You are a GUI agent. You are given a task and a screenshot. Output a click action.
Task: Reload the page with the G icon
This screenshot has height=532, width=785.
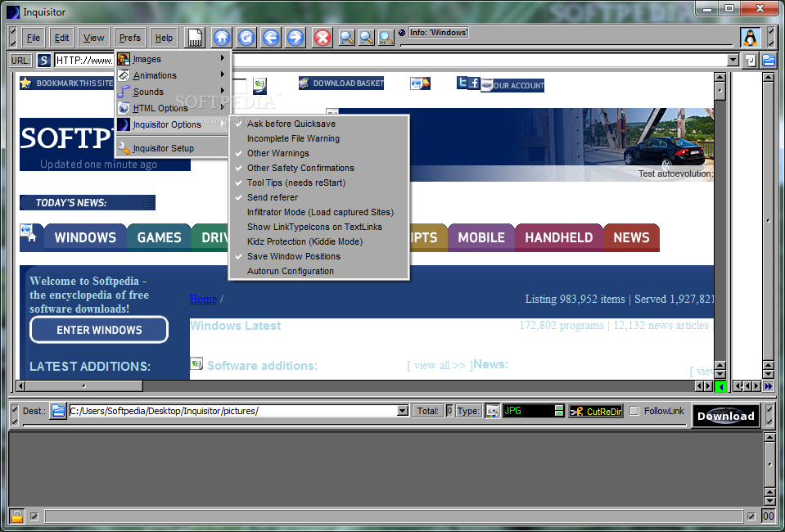pyautogui.click(x=246, y=38)
